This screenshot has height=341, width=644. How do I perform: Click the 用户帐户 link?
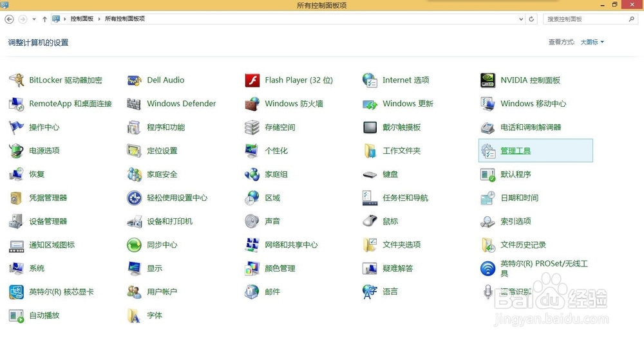162,291
